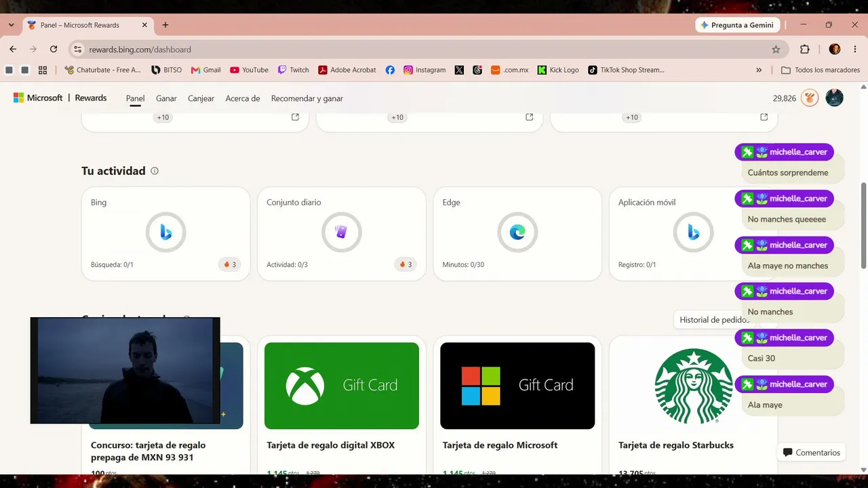Open the Chrome profile avatar
This screenshot has width=868, height=488.
(835, 49)
